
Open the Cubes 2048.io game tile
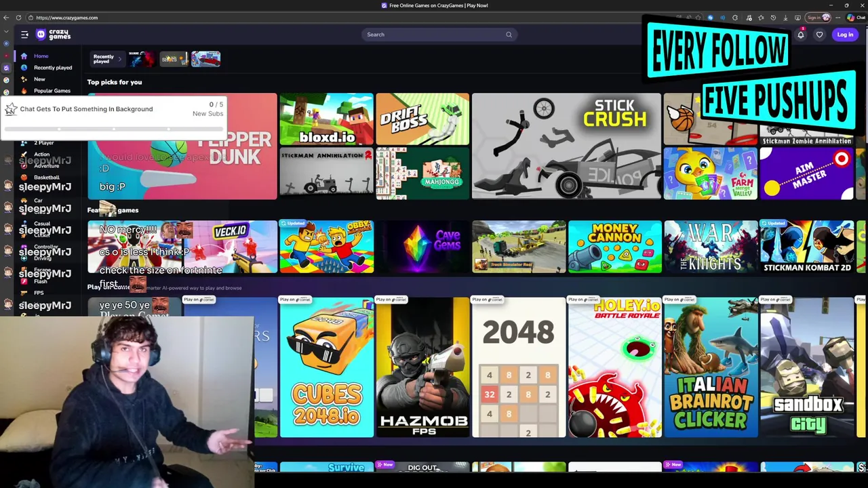click(326, 367)
